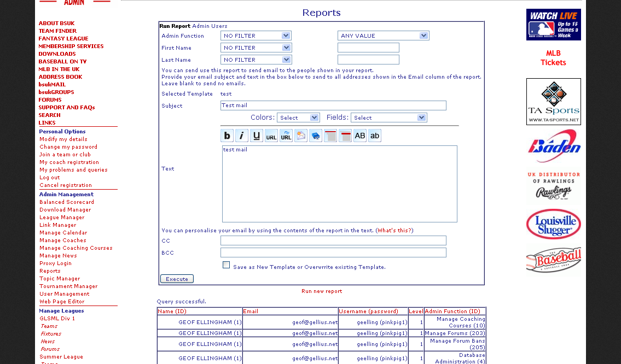Open the Download Manager link
This screenshot has width=621, height=364.
[65, 210]
